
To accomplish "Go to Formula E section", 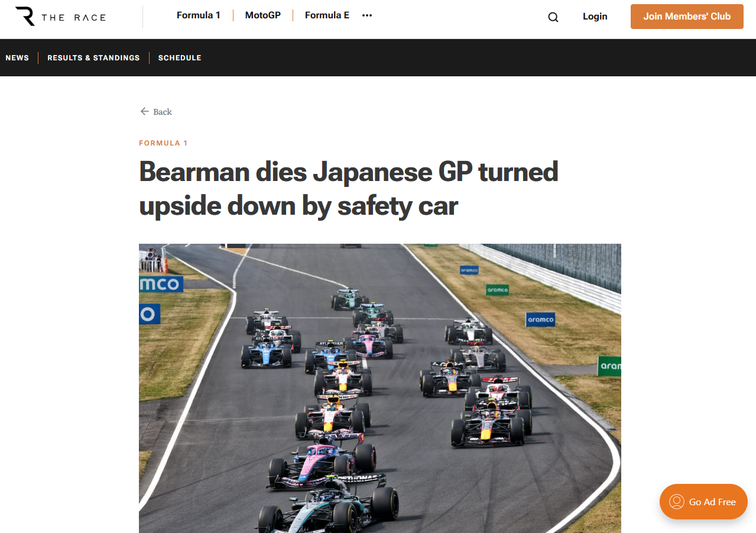I will point(327,15).
